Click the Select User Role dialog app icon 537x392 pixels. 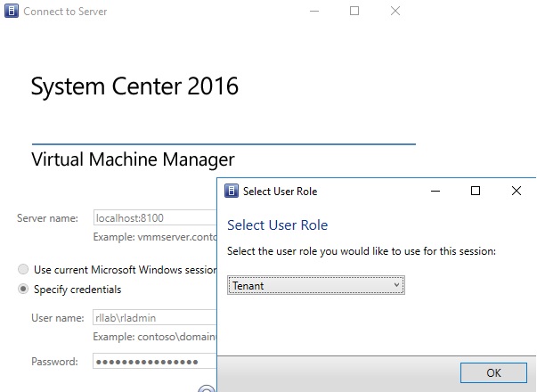pyautogui.click(x=232, y=191)
